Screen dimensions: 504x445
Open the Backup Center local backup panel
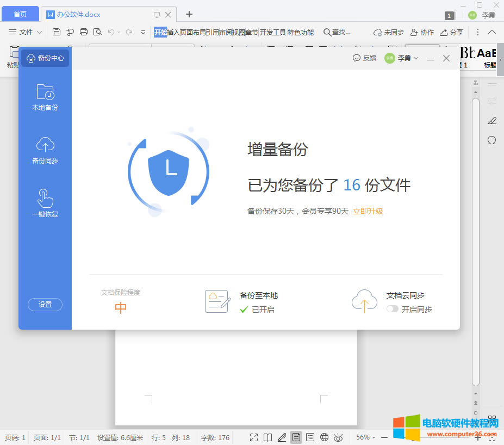(x=45, y=98)
